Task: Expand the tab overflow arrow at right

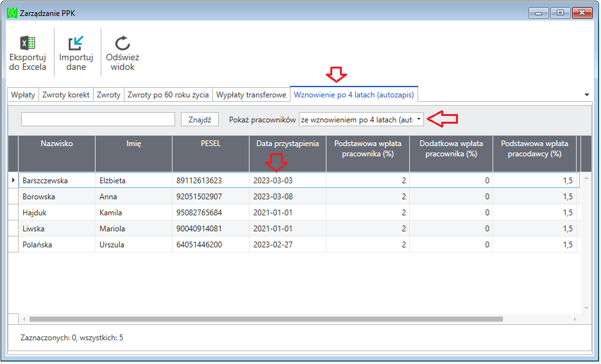Action: click(x=586, y=95)
